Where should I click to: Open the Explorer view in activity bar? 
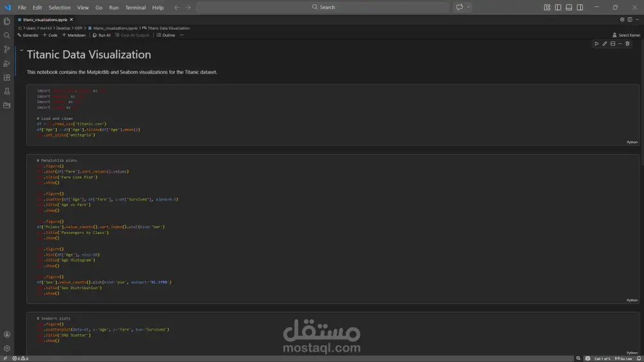[7, 21]
